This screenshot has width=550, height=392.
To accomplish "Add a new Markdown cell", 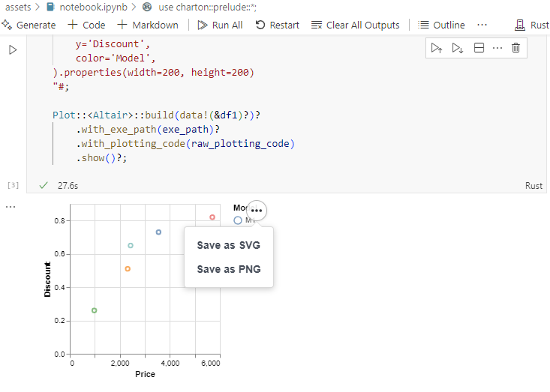I will click(148, 25).
